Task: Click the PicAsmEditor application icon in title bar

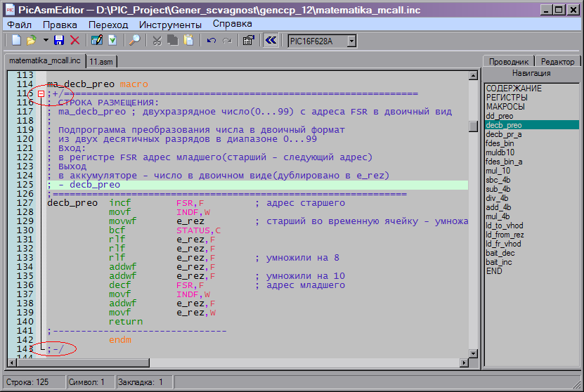Action: coord(10,10)
